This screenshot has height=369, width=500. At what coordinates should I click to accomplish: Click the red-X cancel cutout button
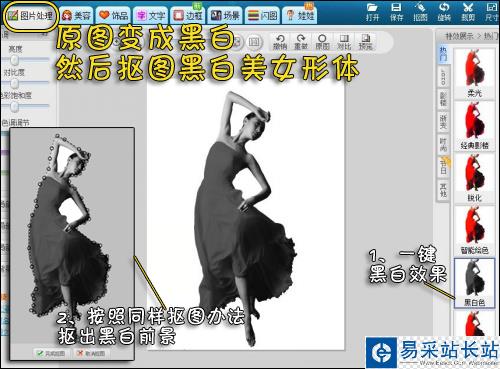point(92,353)
